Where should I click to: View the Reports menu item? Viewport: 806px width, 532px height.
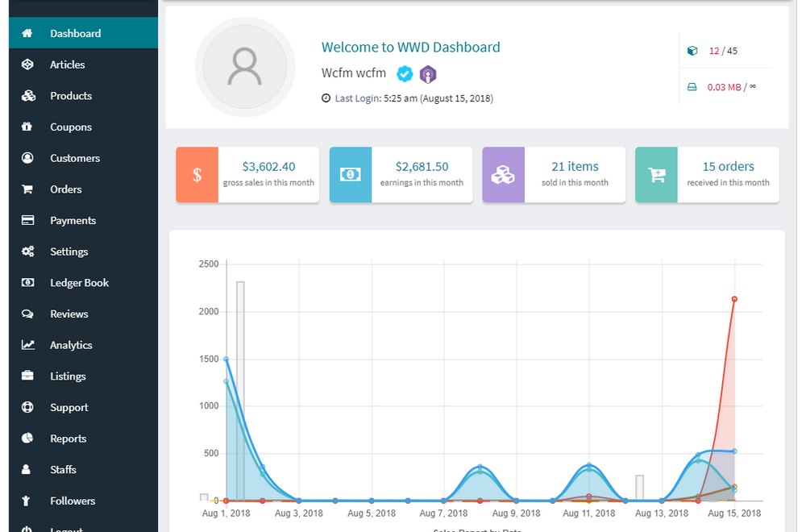(83, 438)
